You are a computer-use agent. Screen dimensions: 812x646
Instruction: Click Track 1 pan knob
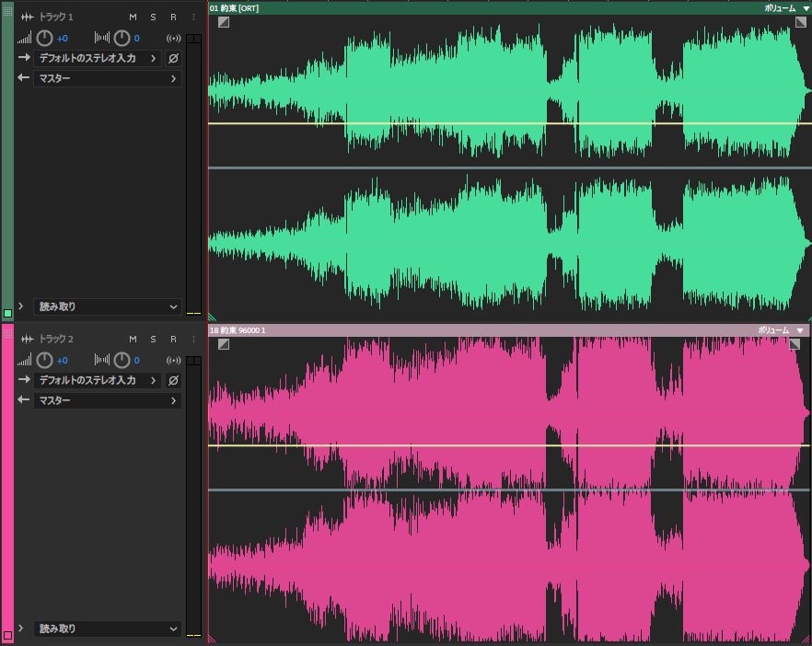coord(122,38)
